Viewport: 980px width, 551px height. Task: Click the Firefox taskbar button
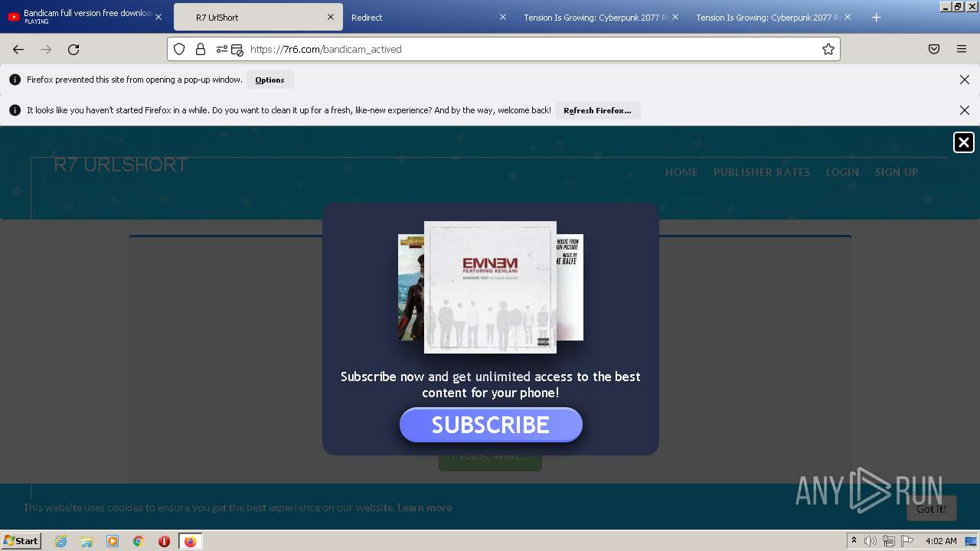point(190,541)
